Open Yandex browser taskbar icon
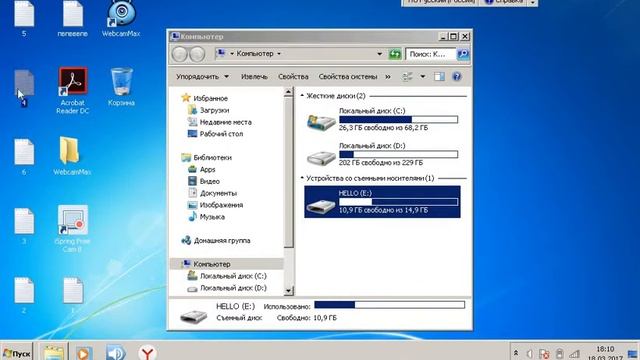Image resolution: width=640 pixels, height=360 pixels. coord(147,353)
